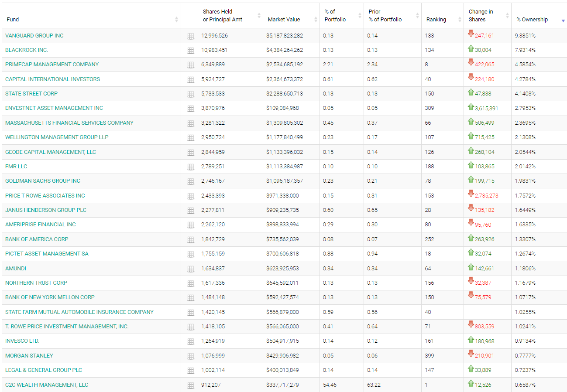Open GOLDMAN SACHS GROUP INC link
The image size is (567, 392).
(x=43, y=181)
